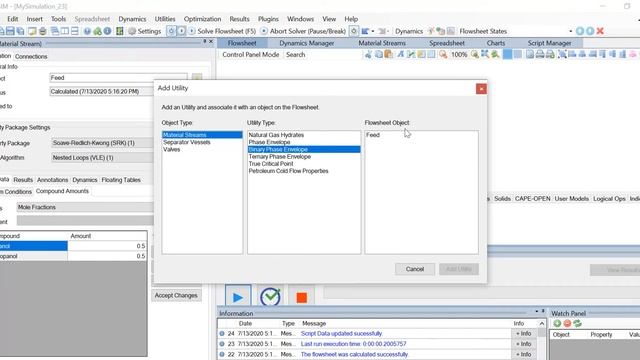Viewport: 640px width, 360px height.
Task: Click the paste clipboard icon in flowsheet toolbar
Action: (x=389, y=54)
